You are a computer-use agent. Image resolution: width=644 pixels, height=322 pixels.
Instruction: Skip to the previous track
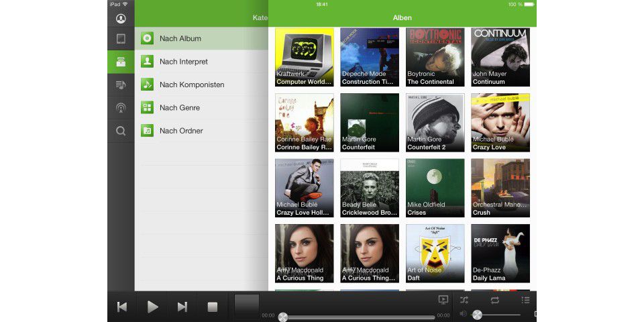coord(122,307)
